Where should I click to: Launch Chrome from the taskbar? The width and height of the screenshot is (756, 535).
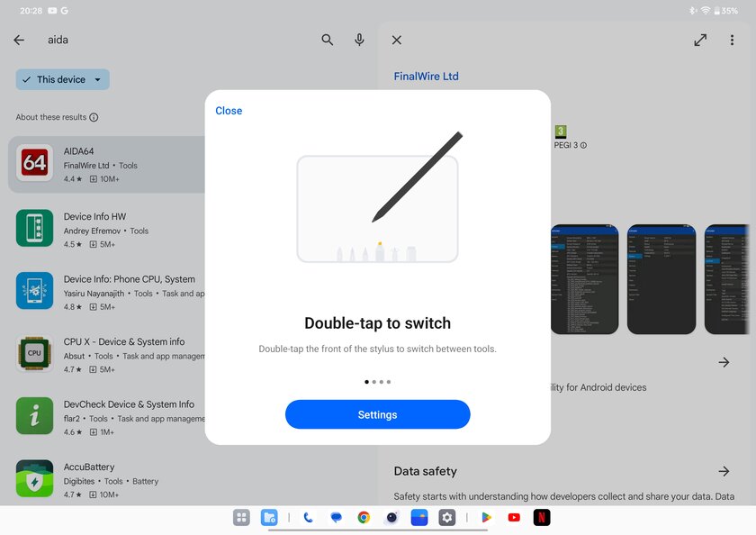[364, 518]
